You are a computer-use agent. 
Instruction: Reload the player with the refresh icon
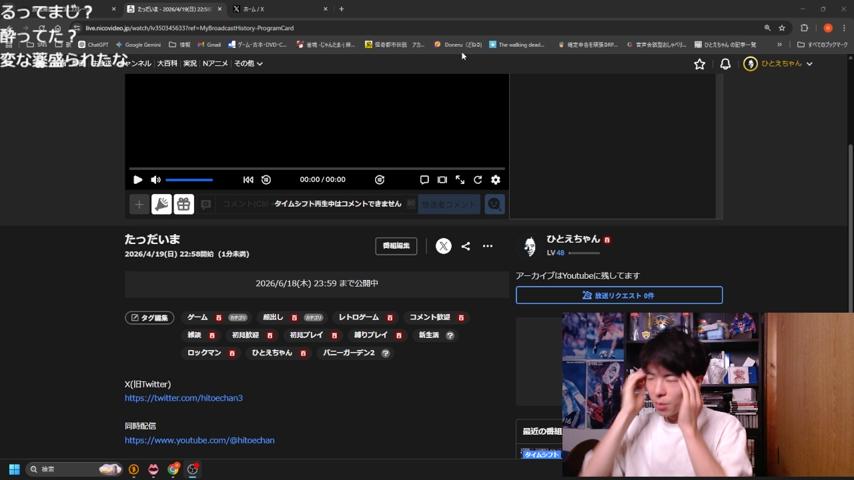pyautogui.click(x=478, y=180)
